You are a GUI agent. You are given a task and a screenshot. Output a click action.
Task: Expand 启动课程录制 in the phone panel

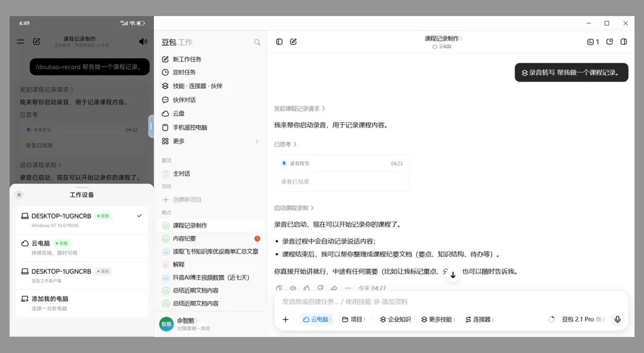point(41,165)
